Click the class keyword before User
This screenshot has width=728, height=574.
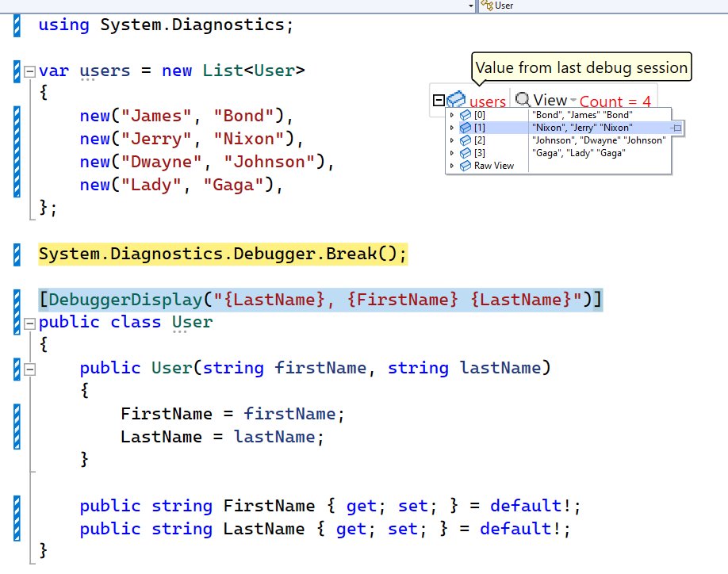pos(136,322)
